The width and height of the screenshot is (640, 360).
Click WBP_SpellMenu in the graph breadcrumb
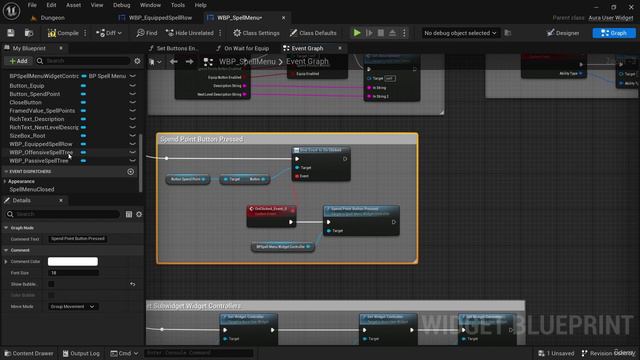coord(247,62)
